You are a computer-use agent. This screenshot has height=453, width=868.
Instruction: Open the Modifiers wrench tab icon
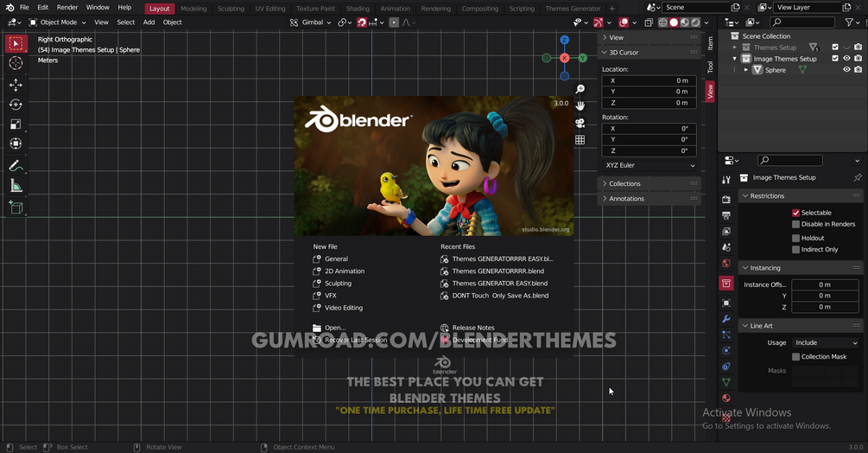pyautogui.click(x=726, y=319)
